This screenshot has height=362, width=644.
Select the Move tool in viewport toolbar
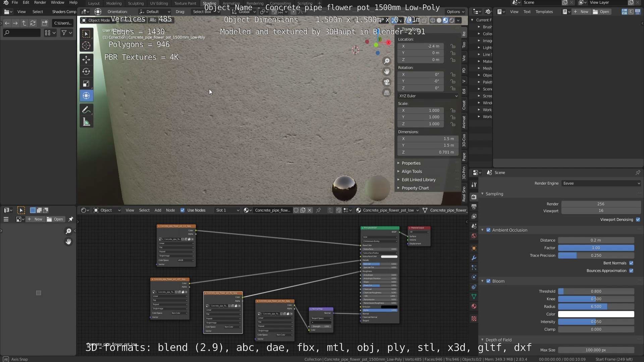[x=86, y=60]
